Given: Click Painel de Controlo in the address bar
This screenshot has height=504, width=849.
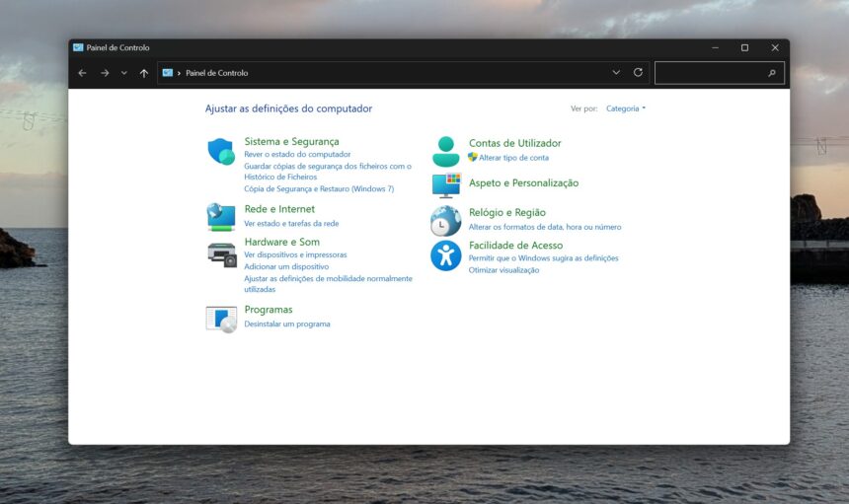Looking at the screenshot, I should point(216,73).
